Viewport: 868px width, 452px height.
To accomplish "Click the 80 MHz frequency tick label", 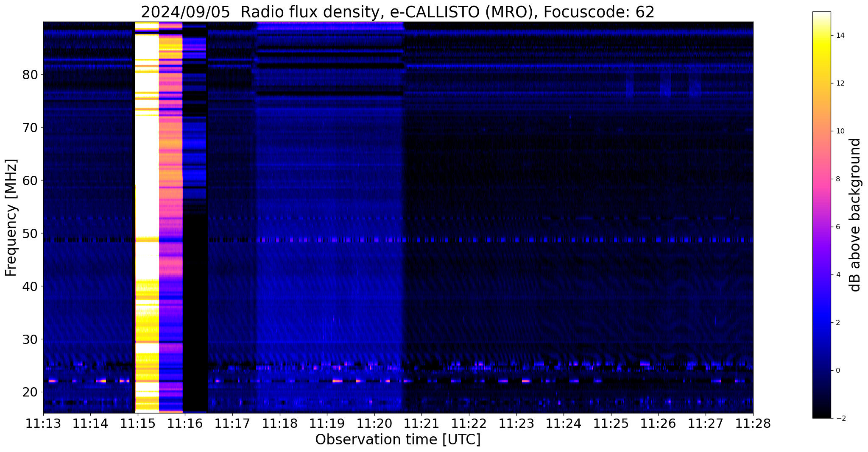I will coord(30,75).
